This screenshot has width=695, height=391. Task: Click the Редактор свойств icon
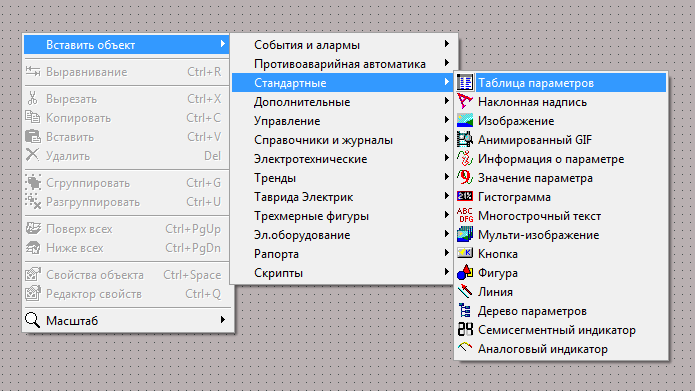click(x=33, y=293)
